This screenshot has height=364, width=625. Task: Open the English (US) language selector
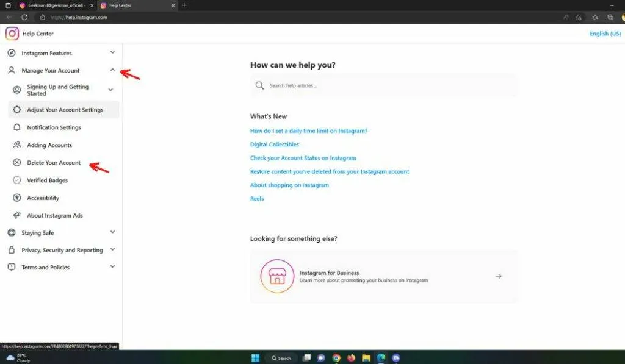[605, 34]
